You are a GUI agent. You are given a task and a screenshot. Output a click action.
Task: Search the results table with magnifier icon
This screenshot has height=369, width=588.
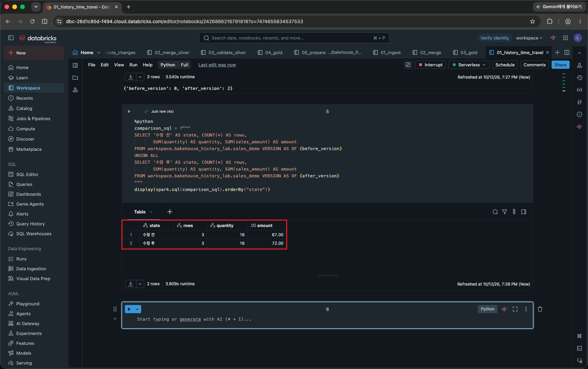pyautogui.click(x=495, y=212)
